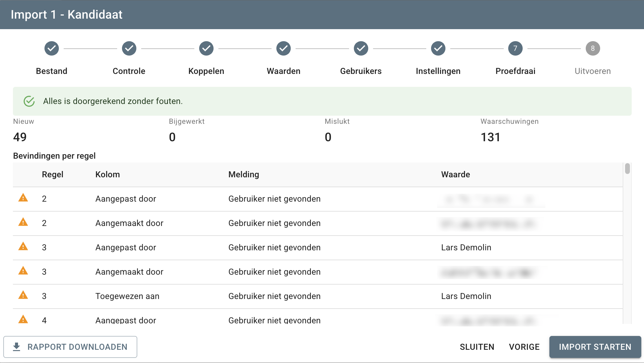Click 'Gebruiker niet gevonden' in Toegewezen aan row
The image size is (644, 363).
click(275, 296)
